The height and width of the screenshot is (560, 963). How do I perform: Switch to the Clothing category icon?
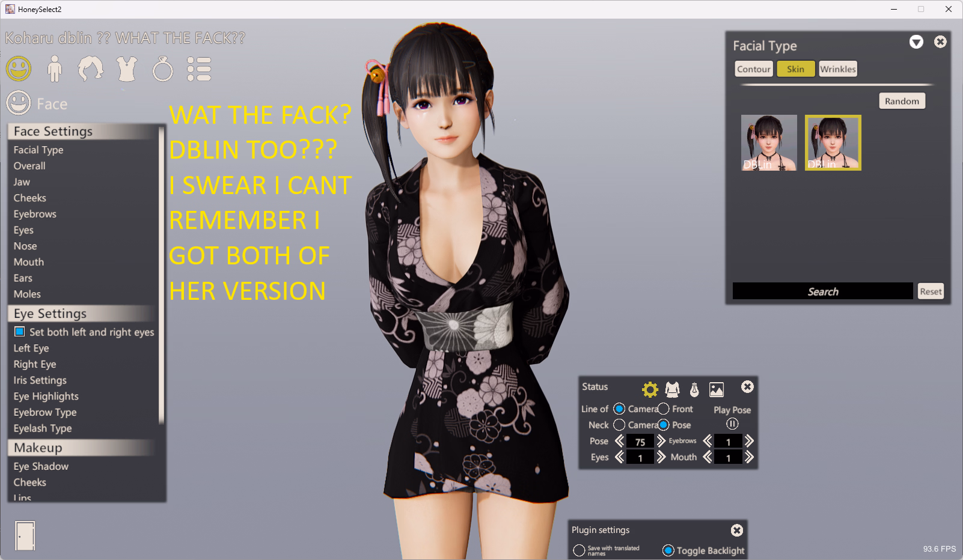127,69
